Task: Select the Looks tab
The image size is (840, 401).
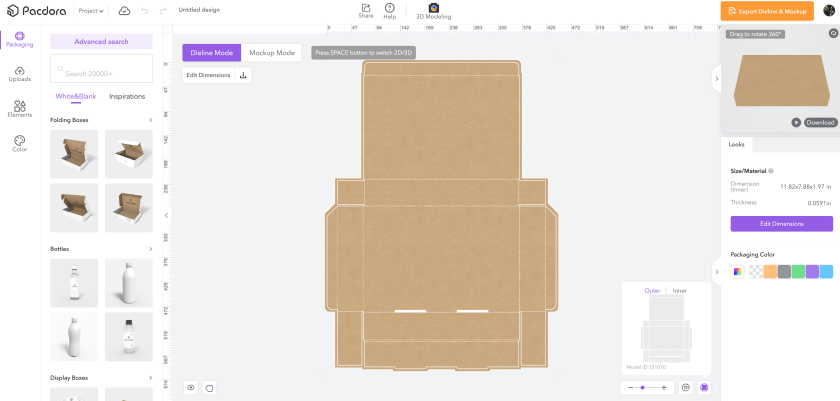Action: (736, 145)
